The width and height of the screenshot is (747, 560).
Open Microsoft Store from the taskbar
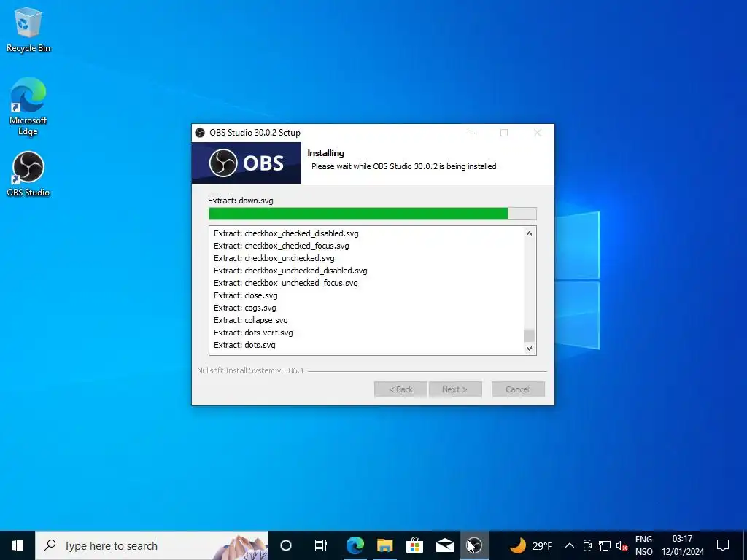point(415,545)
